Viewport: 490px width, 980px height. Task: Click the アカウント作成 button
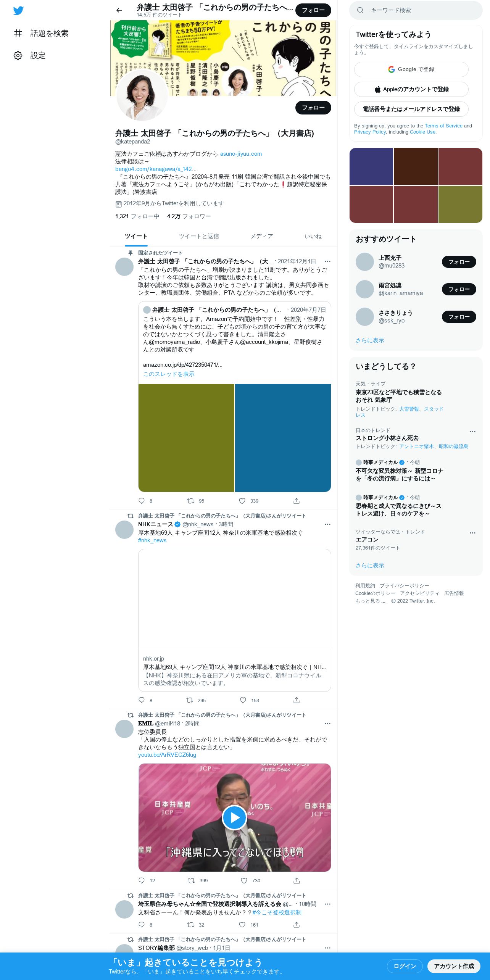pyautogui.click(x=454, y=966)
